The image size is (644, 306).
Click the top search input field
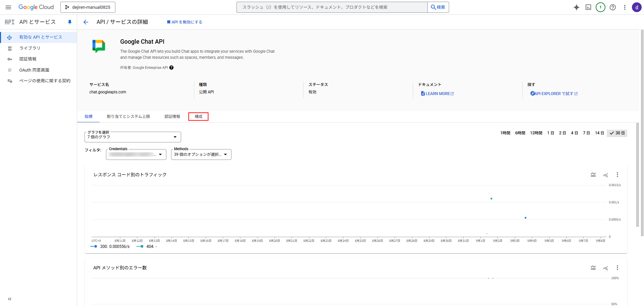pyautogui.click(x=332, y=7)
